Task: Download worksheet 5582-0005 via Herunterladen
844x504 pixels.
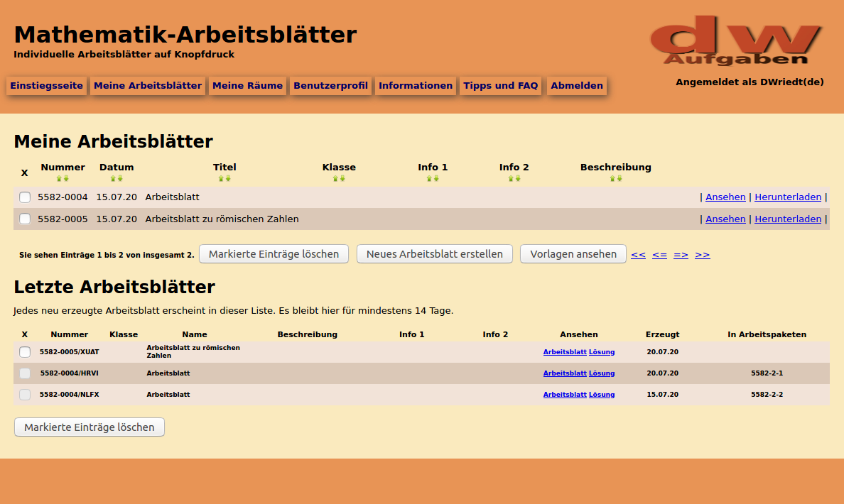Action: coord(787,219)
